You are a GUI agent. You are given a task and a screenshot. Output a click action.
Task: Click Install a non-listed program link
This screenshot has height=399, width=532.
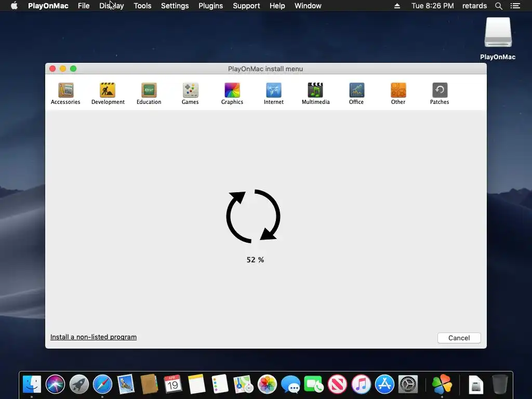(94, 337)
